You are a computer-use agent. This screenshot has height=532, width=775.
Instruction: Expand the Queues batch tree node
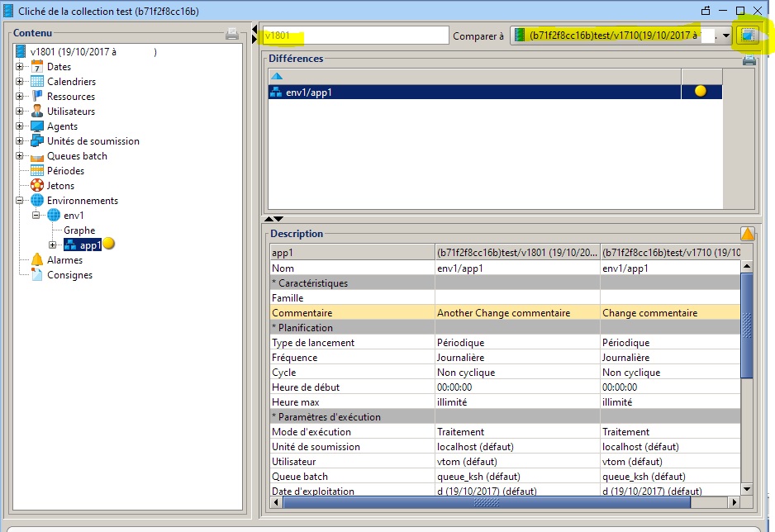[19, 155]
